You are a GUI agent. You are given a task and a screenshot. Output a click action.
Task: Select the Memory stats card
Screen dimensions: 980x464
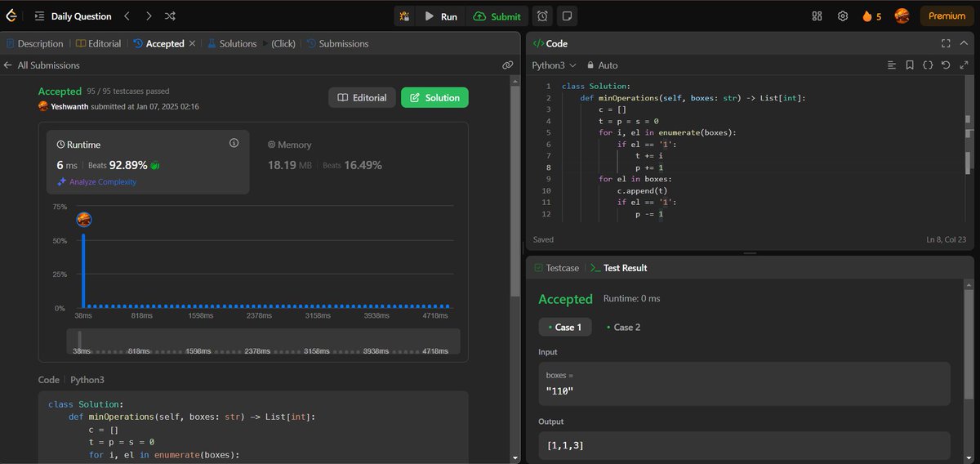coord(357,161)
